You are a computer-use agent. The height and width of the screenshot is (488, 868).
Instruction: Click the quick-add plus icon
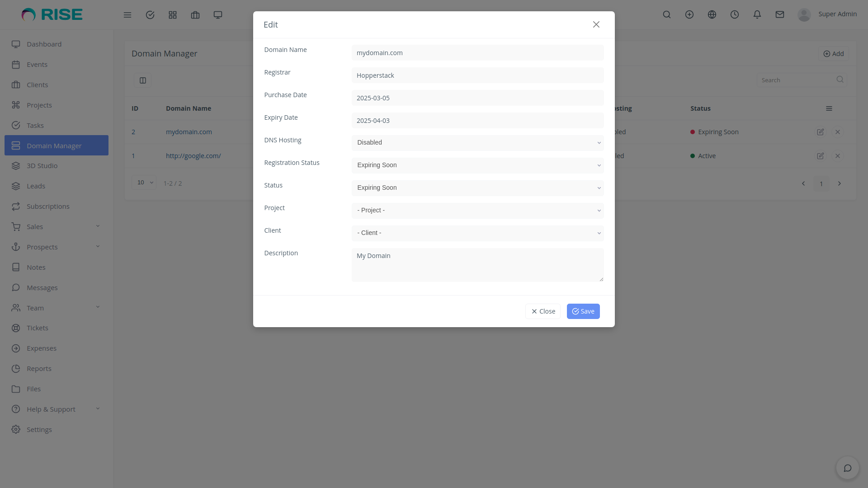689,14
